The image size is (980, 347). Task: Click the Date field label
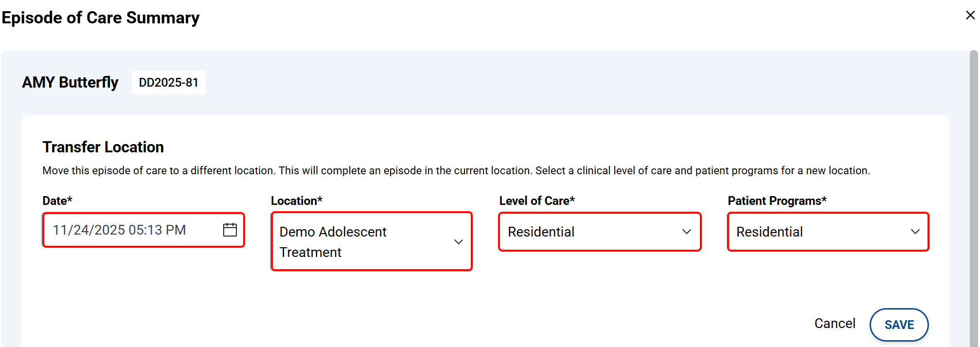point(57,201)
